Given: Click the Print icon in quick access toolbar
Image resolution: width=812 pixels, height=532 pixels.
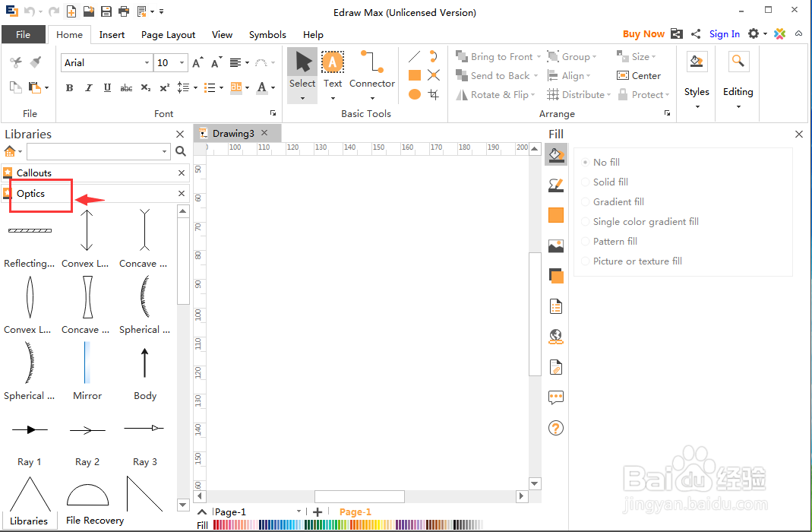Looking at the screenshot, I should click(124, 11).
